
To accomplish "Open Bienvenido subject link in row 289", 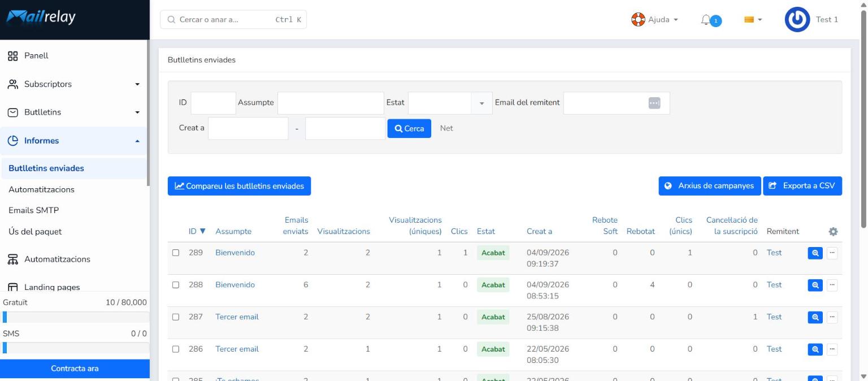I will (235, 253).
